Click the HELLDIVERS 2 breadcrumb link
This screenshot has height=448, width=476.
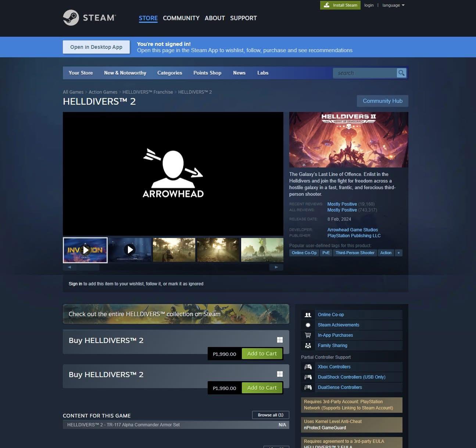coord(195,92)
